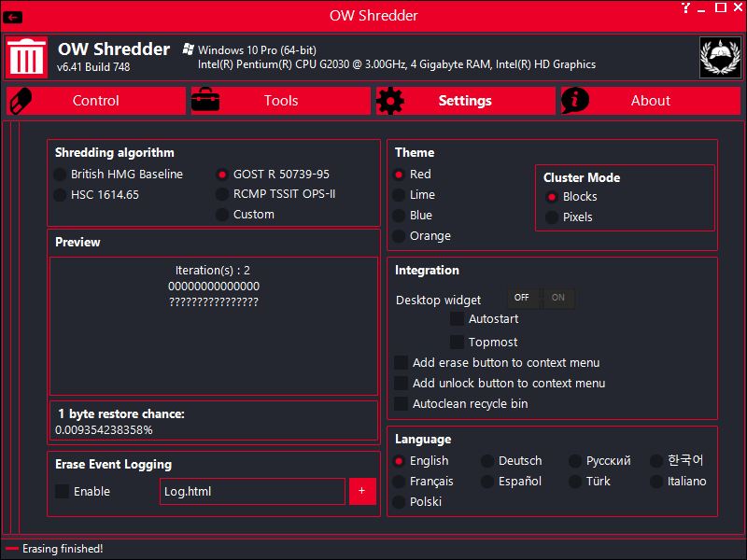Click the helmet laurel emblem icon
Viewport: 747px width, 560px height.
[720, 57]
